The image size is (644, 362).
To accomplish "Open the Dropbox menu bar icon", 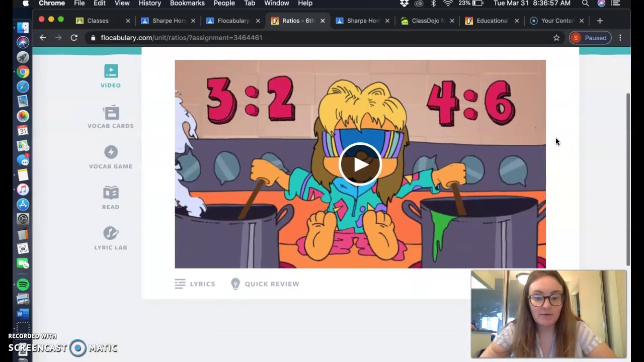I will (x=405, y=4).
